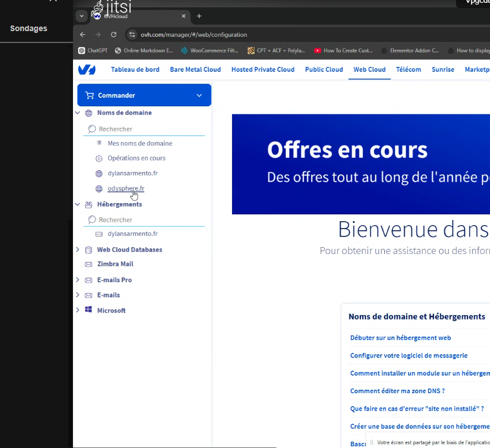Viewport: 490px width, 448px height.
Task: Click the site info icon in the address bar
Action: (132, 35)
